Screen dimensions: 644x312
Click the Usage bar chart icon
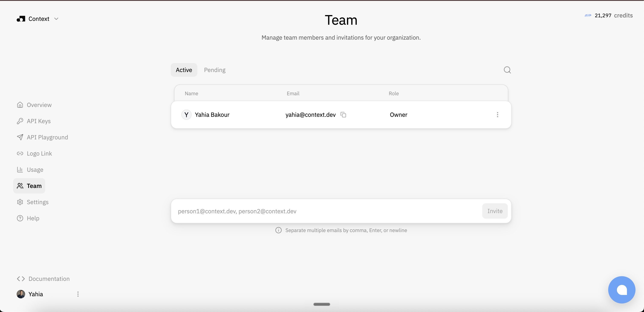pos(20,169)
